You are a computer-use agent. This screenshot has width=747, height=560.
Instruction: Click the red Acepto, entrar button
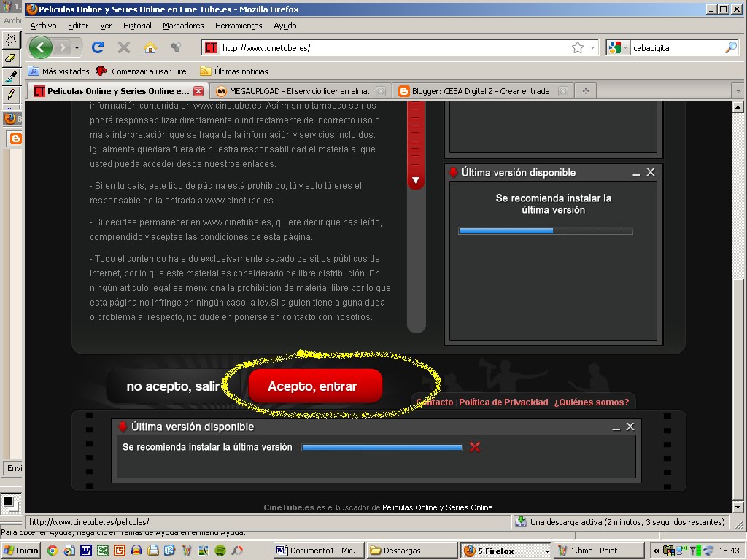(315, 386)
